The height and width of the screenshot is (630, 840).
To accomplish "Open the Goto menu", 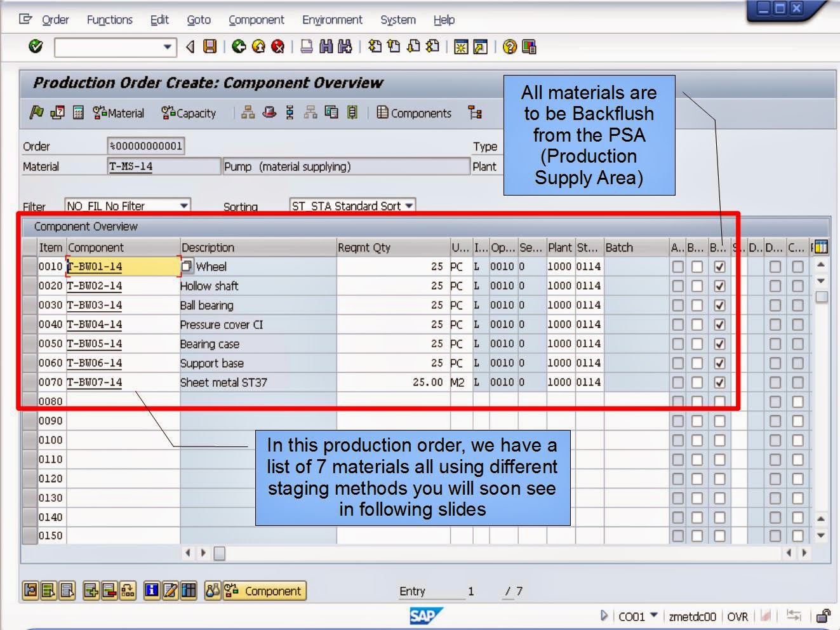I will [x=198, y=20].
